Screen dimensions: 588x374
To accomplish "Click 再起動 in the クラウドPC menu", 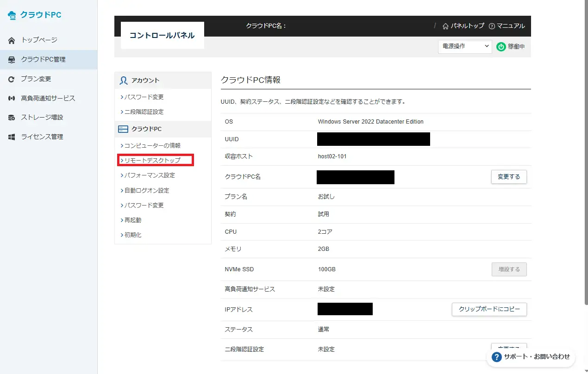I will coord(132,220).
